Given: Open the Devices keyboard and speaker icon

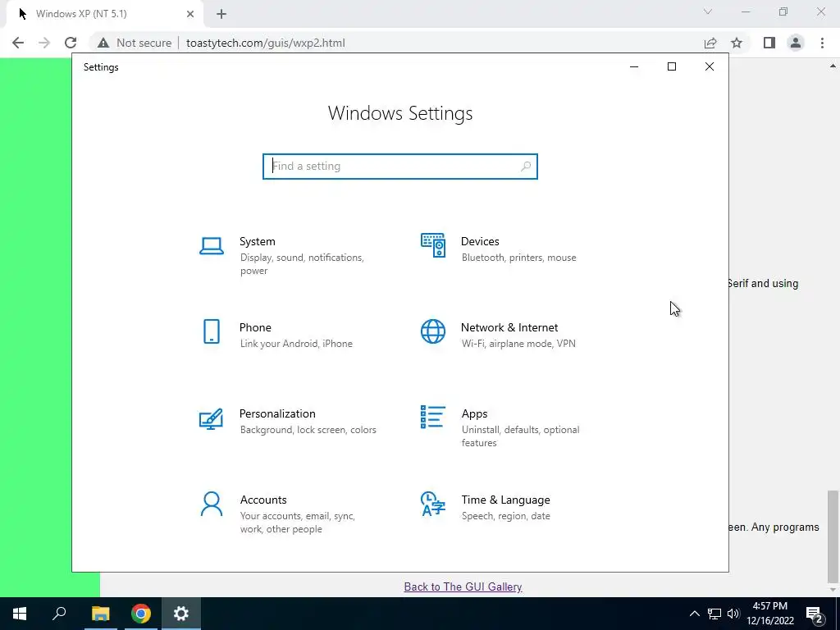Looking at the screenshot, I should click(433, 245).
